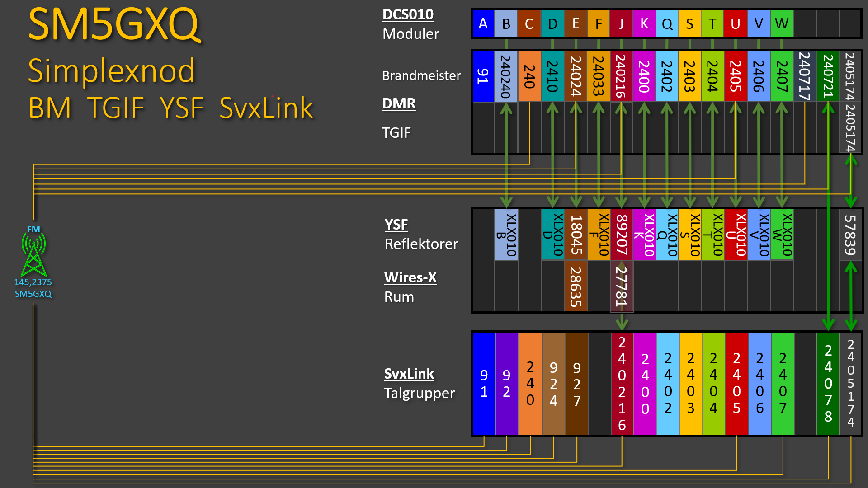Click YSF reflector XLX010 F cell
Image resolution: width=868 pixels, height=488 pixels.
599,235
